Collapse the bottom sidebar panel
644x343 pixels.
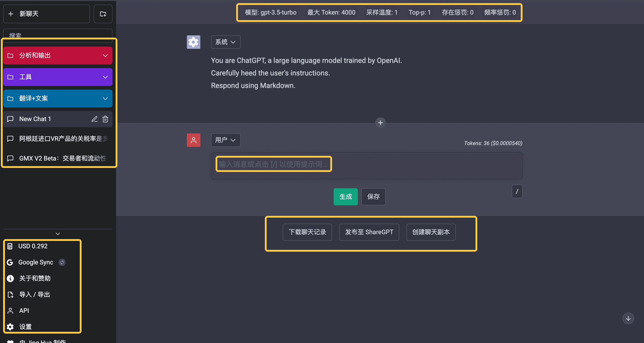(58, 234)
